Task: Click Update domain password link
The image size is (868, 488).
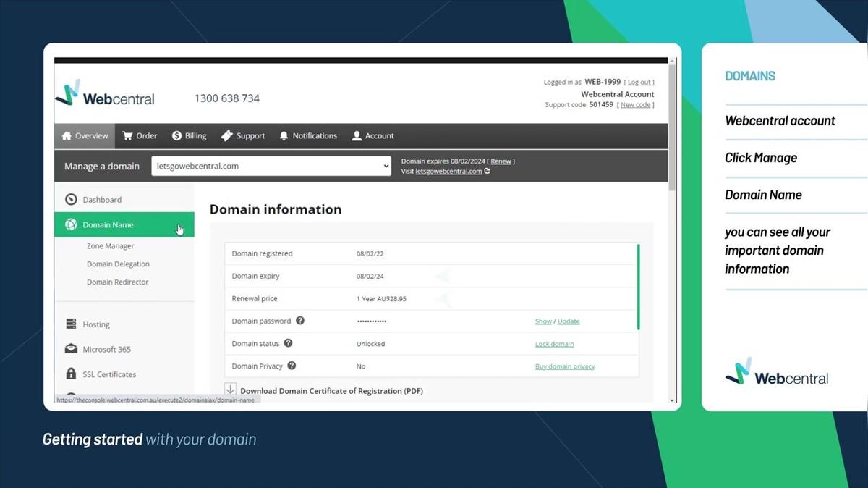Action: coord(569,321)
